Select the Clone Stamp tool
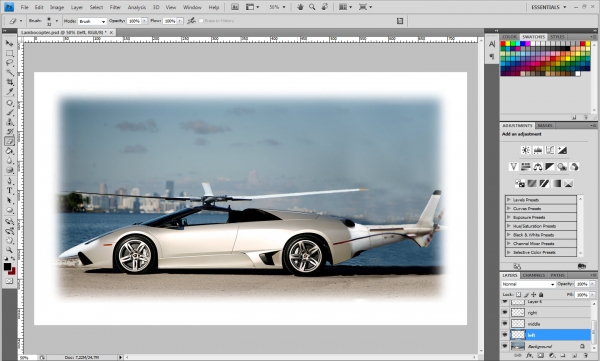The height and width of the screenshot is (361, 600). tap(9, 122)
